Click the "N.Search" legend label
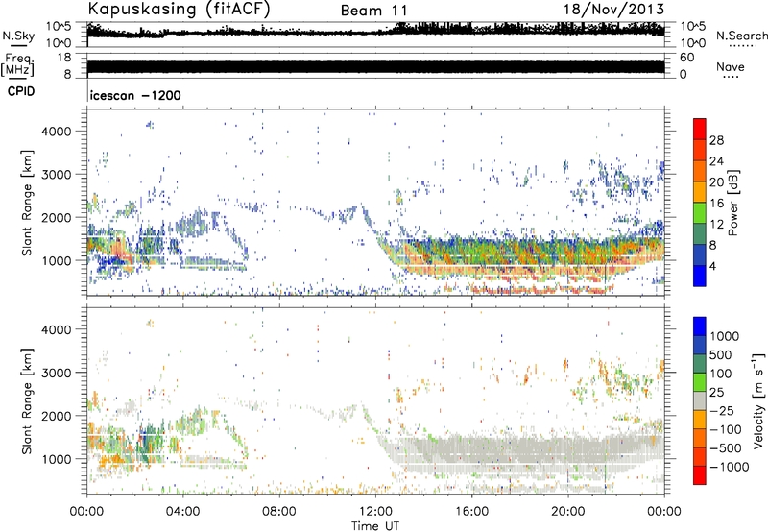This screenshot has height=532, width=768. pos(741,36)
